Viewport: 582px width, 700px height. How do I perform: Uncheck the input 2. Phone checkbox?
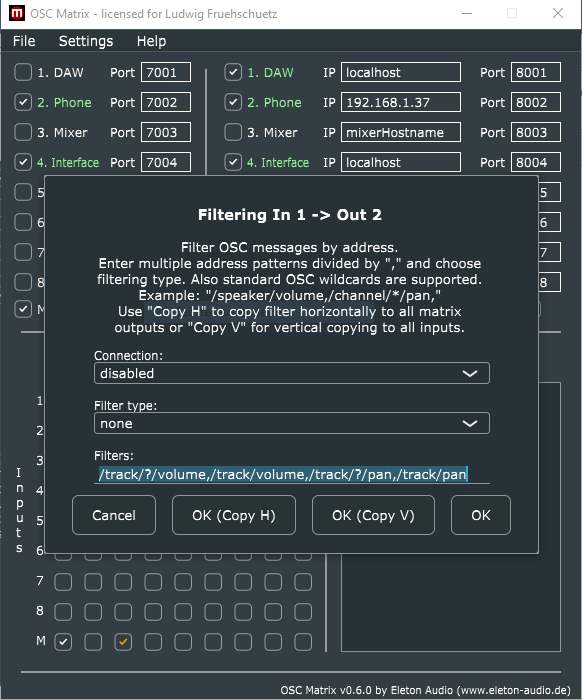coord(23,102)
